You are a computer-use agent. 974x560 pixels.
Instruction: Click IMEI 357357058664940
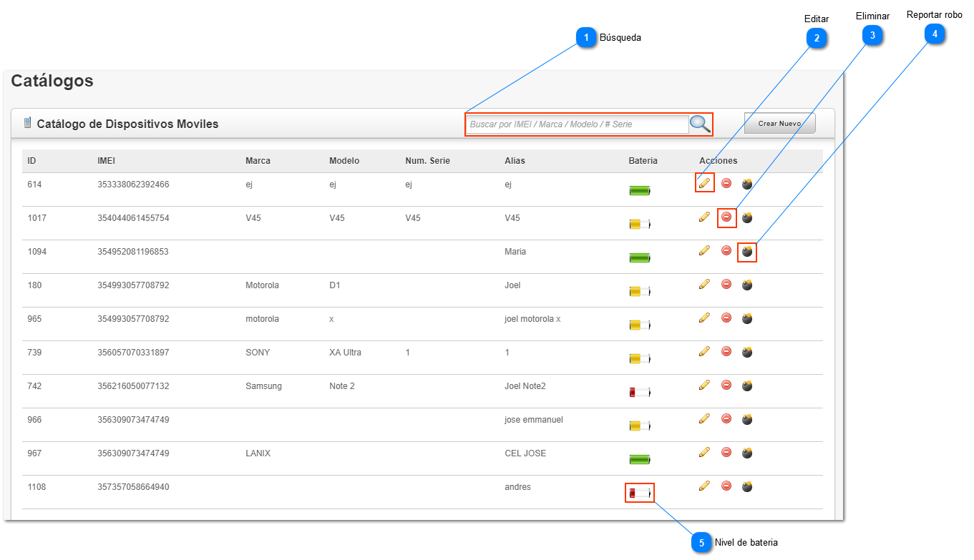click(133, 486)
